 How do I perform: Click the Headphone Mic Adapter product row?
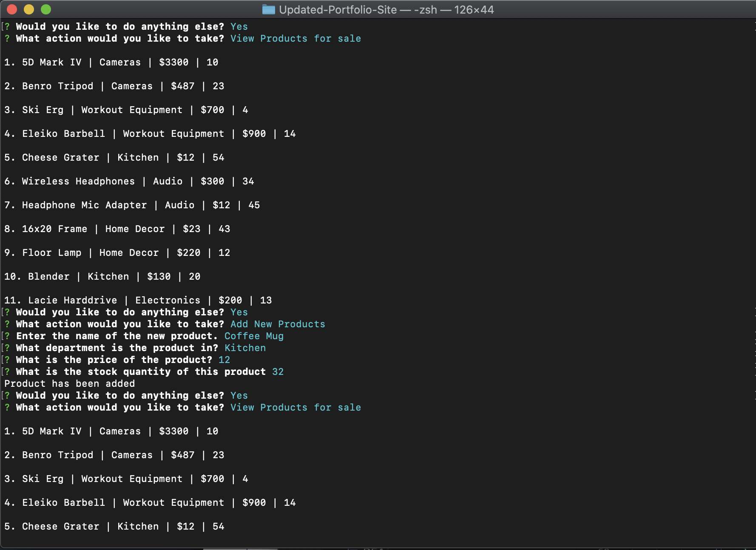tap(132, 205)
